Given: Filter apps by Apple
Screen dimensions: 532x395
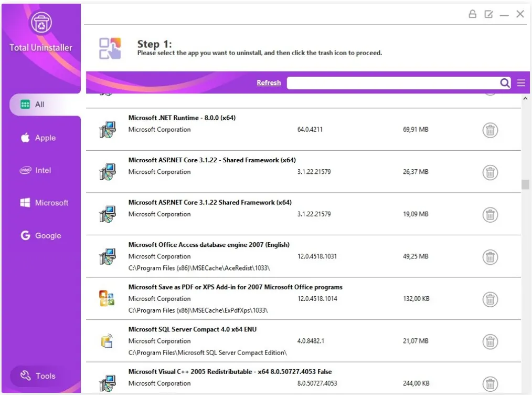Looking at the screenshot, I should pos(45,138).
